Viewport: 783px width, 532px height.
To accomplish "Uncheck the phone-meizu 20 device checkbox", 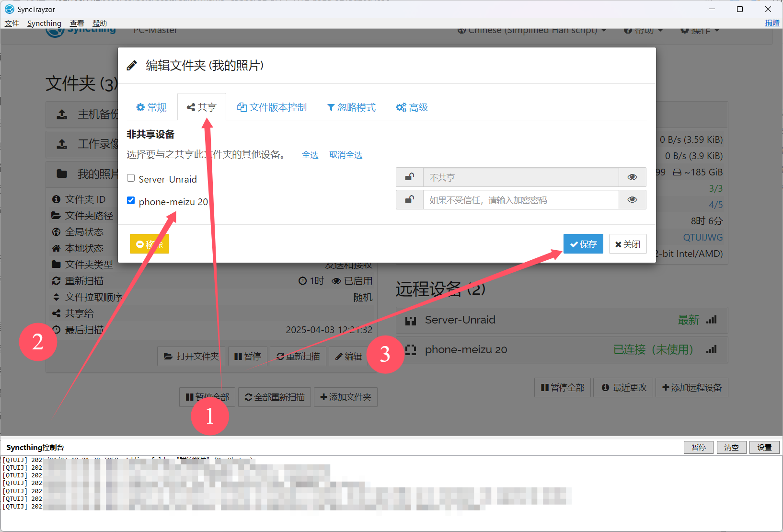I will coord(131,201).
